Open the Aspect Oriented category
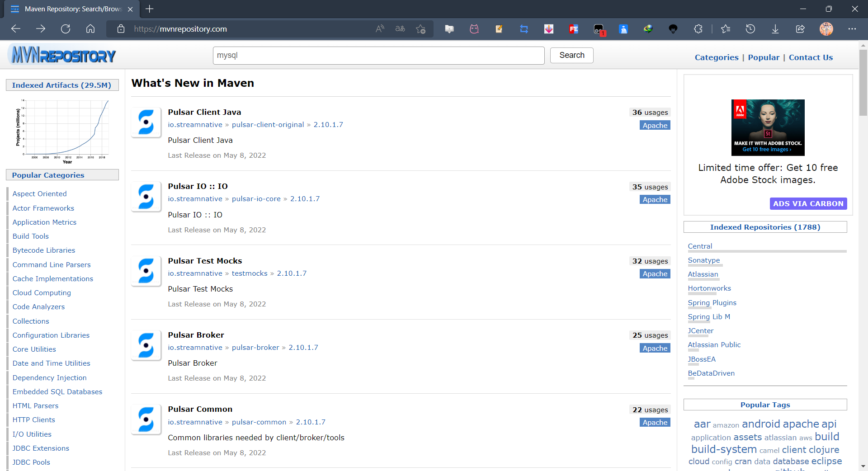Screen dimensions: 868x471 pyautogui.click(x=39, y=194)
